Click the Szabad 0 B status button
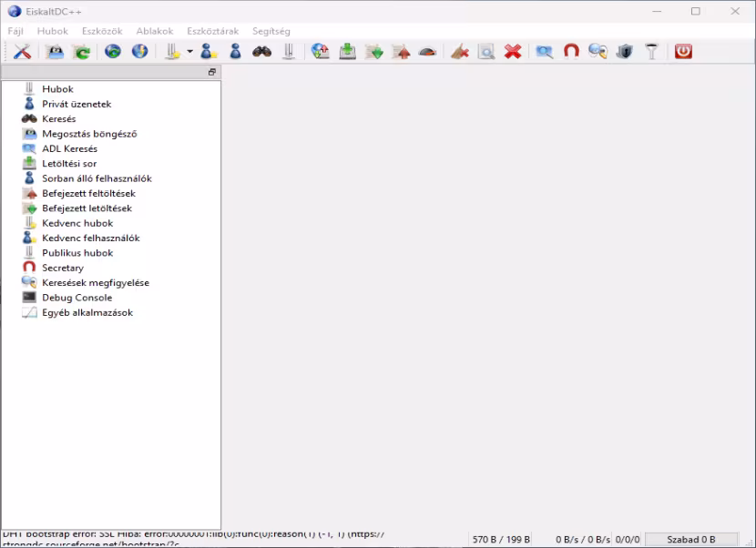This screenshot has height=548, width=756. [x=691, y=539]
